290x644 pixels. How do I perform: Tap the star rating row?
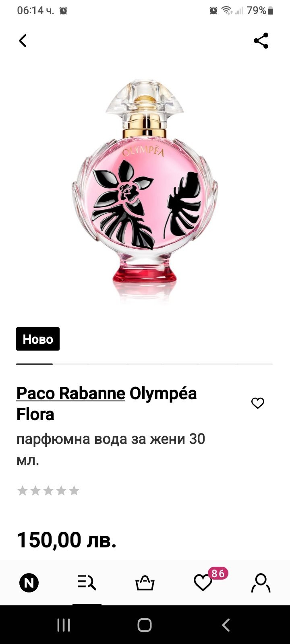coord(48,491)
